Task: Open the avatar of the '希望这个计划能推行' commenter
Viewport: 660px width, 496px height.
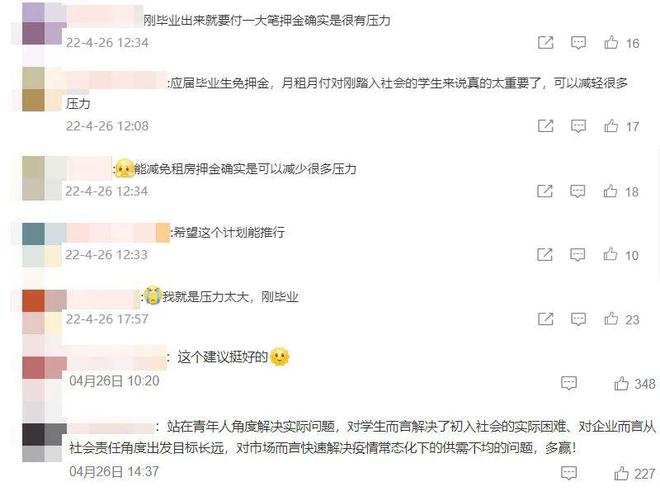Action: tap(42, 245)
